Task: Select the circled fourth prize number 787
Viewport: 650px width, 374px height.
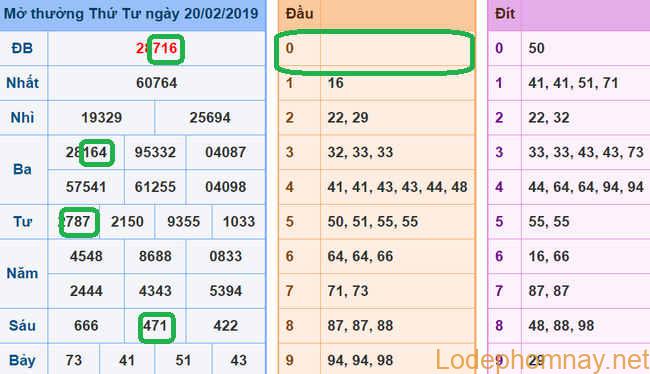Action: click(78, 221)
